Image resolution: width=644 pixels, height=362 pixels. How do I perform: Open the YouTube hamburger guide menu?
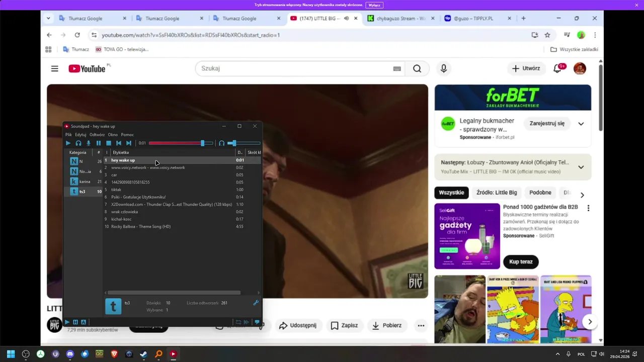click(x=54, y=69)
